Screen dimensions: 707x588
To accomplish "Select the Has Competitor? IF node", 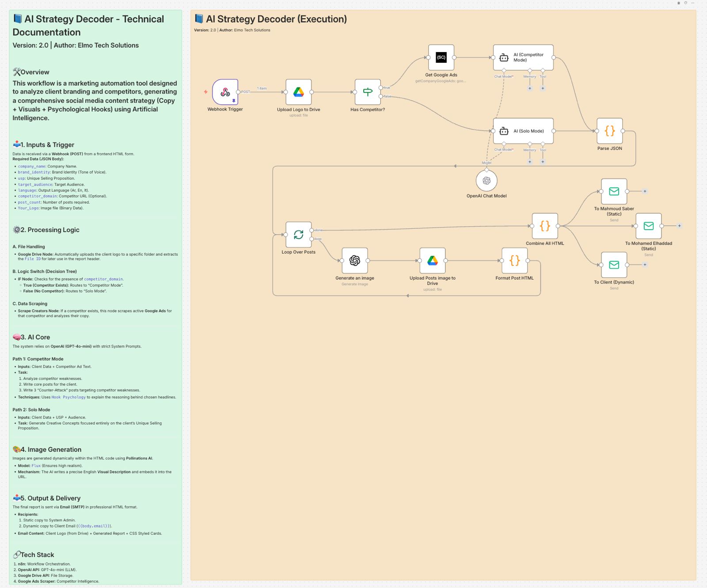I will (368, 92).
